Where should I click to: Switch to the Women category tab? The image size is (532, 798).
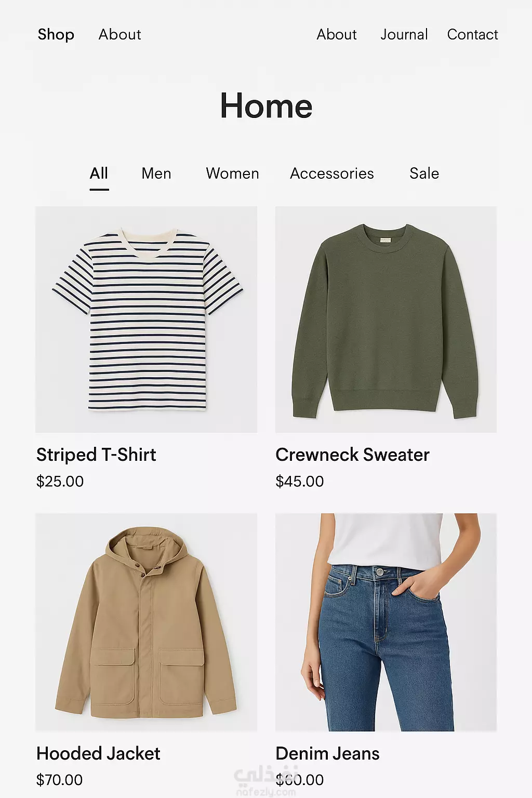point(232,174)
